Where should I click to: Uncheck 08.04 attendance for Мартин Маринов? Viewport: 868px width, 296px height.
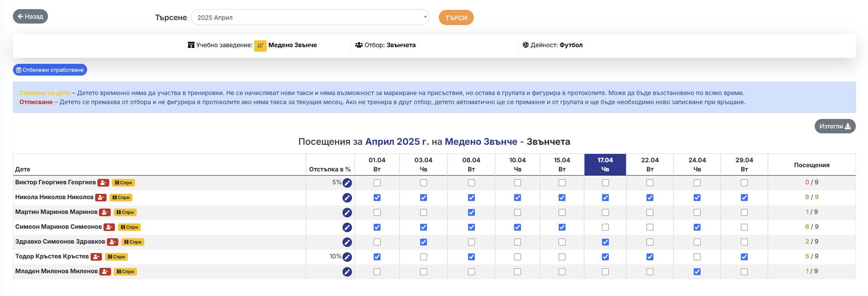pos(471,212)
